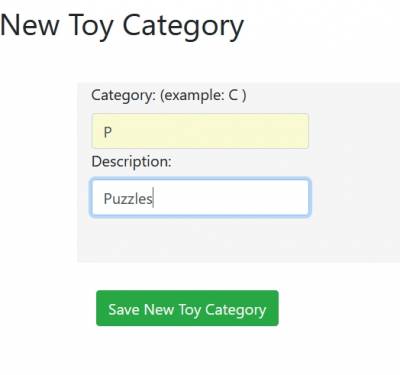Select the 'New Toy Category' page heading
Viewport: 400px width, 375px height.
122,27
